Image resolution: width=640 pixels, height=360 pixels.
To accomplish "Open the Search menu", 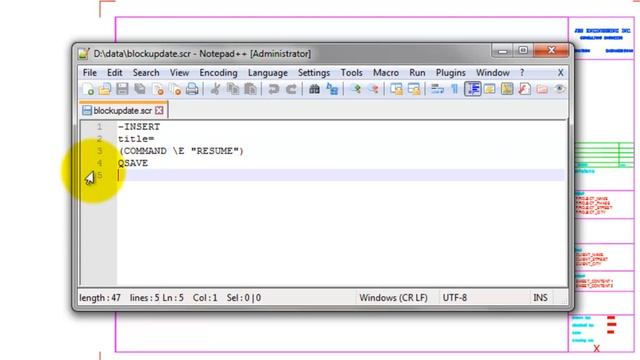I will 146,73.
